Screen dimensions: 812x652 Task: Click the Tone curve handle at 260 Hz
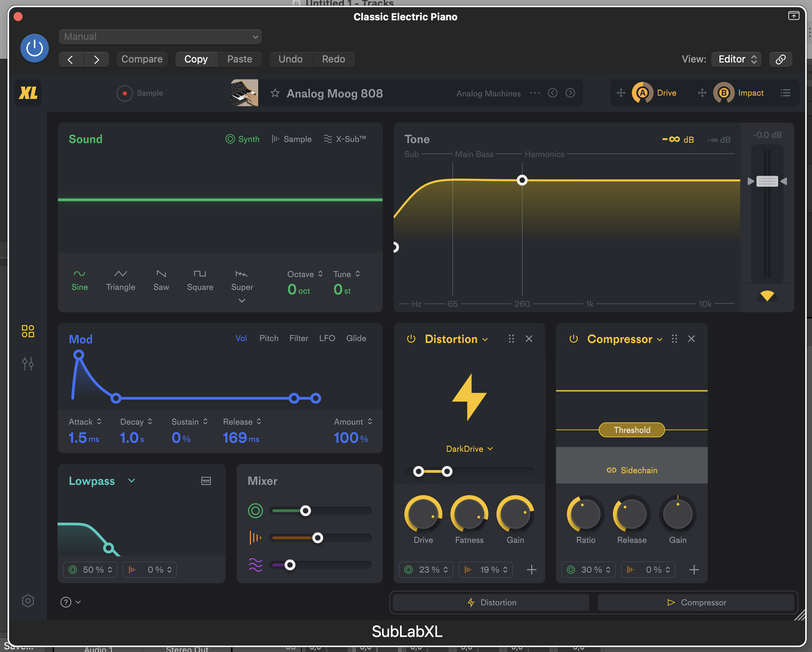pyautogui.click(x=522, y=180)
